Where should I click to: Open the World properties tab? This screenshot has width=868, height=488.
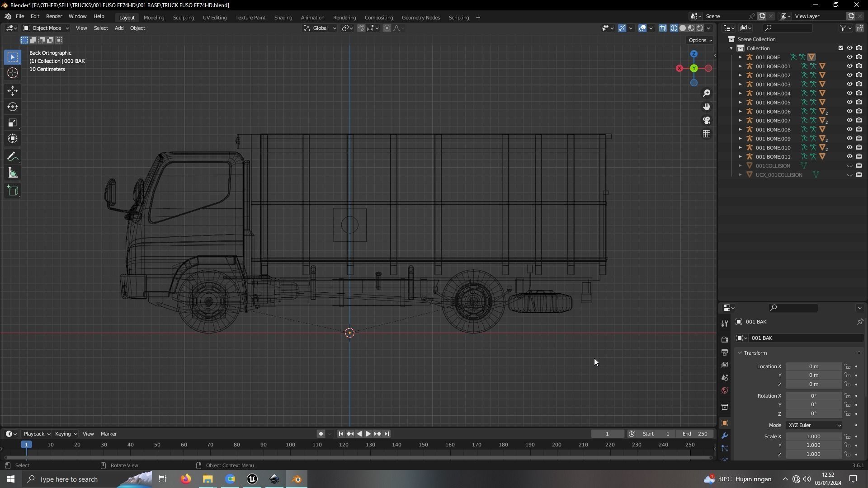(x=725, y=390)
